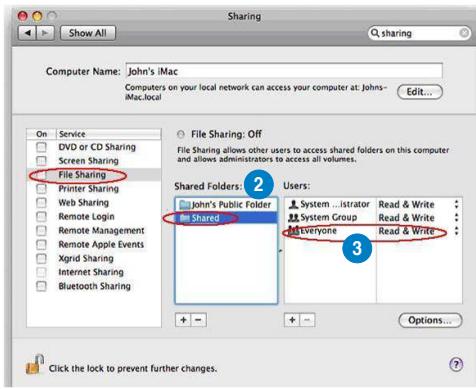
Task: Select John's Public Folder row
Action: 226,205
